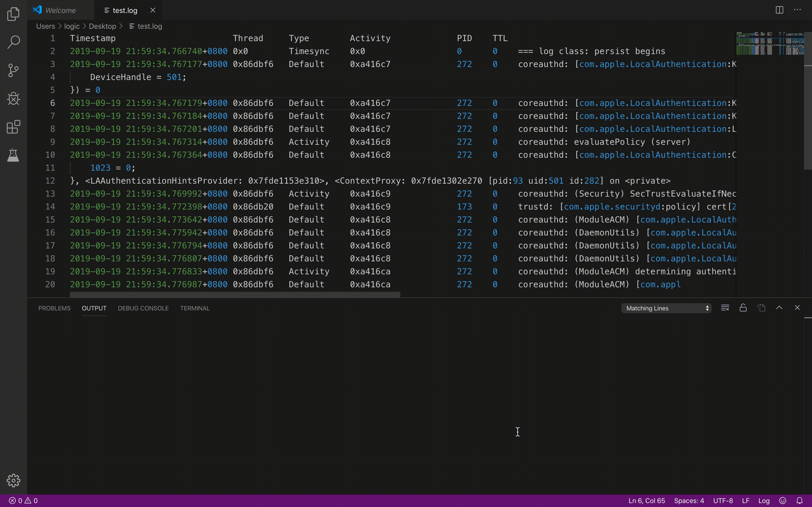
Task: Open the Extensions view icon
Action: click(x=14, y=127)
